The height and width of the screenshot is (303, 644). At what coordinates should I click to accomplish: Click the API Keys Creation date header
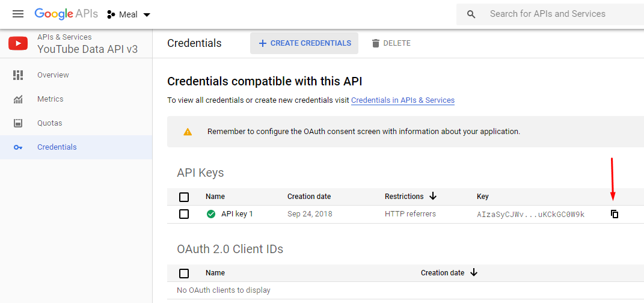pos(309,197)
